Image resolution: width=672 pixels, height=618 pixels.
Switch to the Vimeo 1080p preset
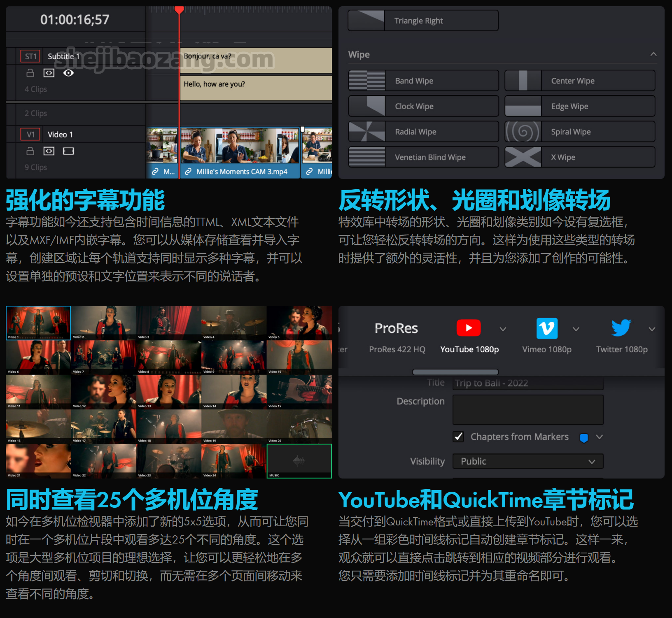546,349
